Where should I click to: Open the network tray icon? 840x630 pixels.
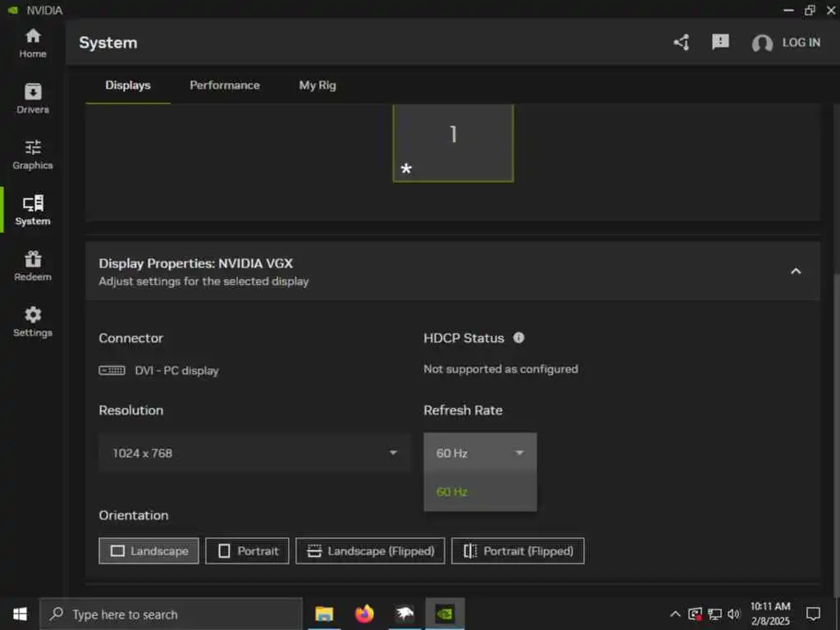(x=714, y=614)
